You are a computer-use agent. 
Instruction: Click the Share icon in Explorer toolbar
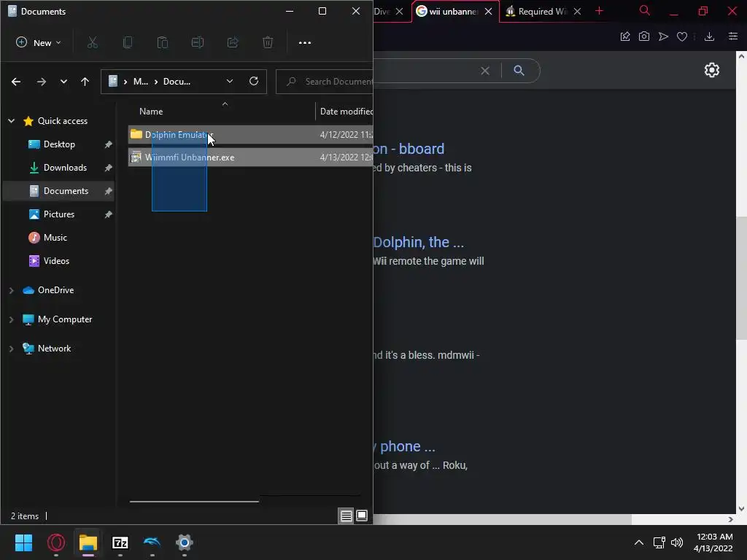coord(233,42)
